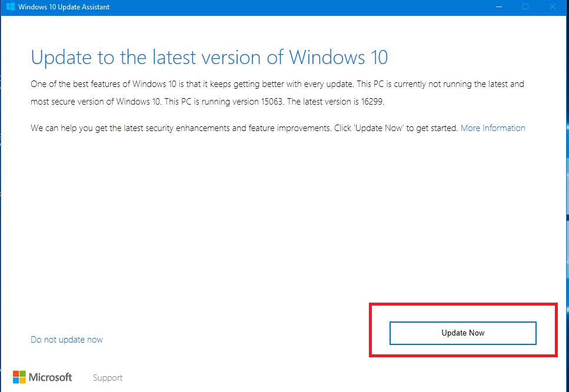The image size is (569, 392).
Task: Minimize the Update Assistant window
Action: pos(499,6)
